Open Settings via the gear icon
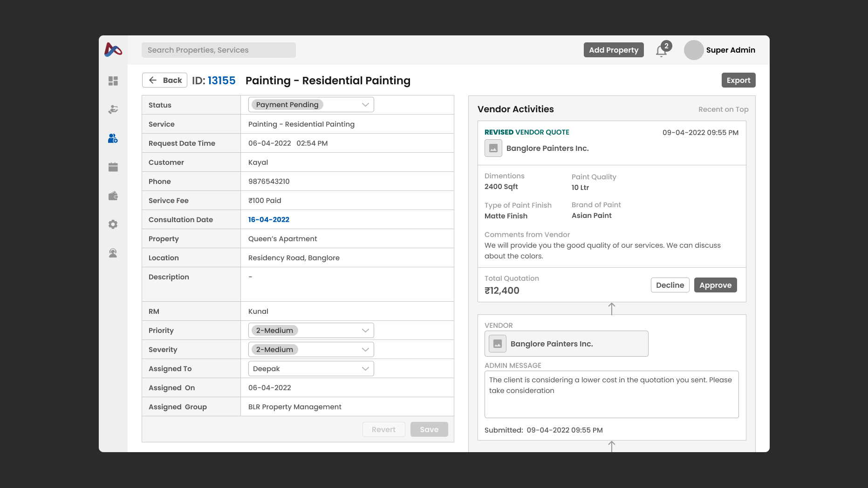868x488 pixels. coord(113,224)
